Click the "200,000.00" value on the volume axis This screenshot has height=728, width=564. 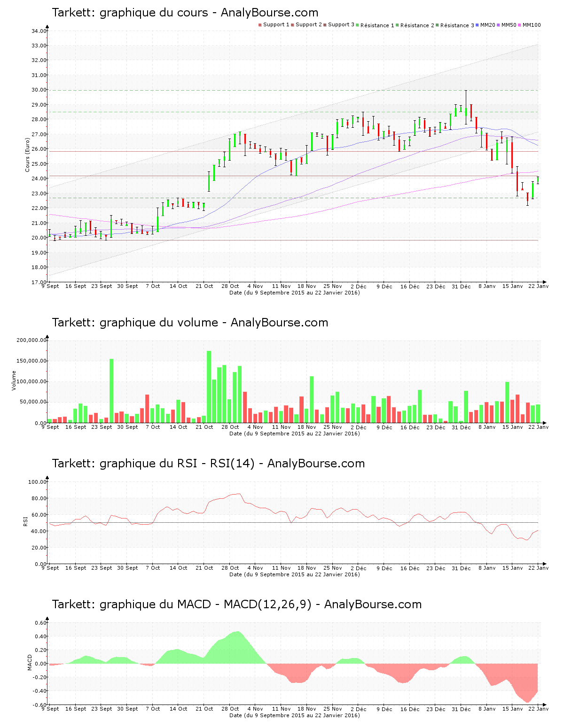[31, 341]
